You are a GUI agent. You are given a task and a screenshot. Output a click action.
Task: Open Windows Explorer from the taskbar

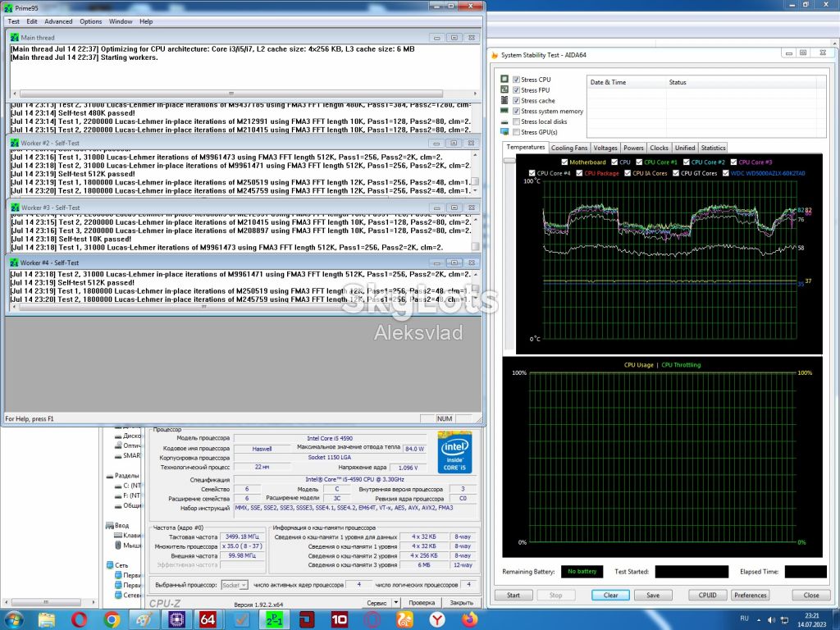(47, 620)
